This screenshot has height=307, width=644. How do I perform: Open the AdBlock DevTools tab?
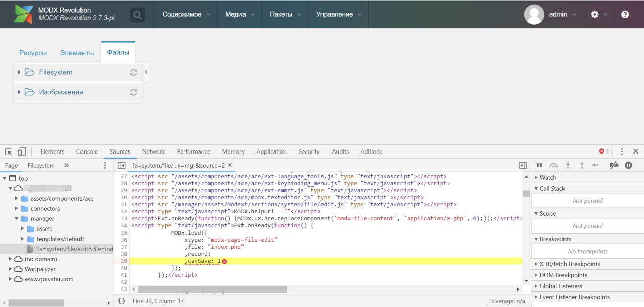371,151
